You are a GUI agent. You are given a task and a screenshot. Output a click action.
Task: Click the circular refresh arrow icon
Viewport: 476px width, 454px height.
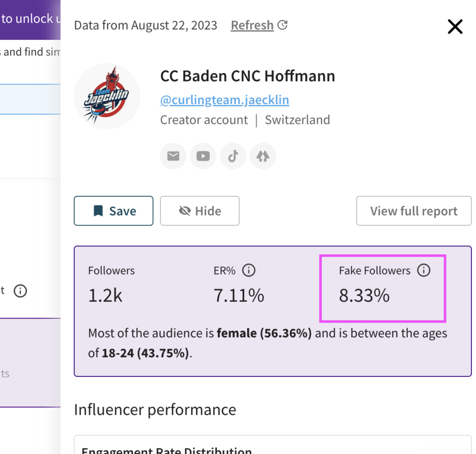coord(282,25)
